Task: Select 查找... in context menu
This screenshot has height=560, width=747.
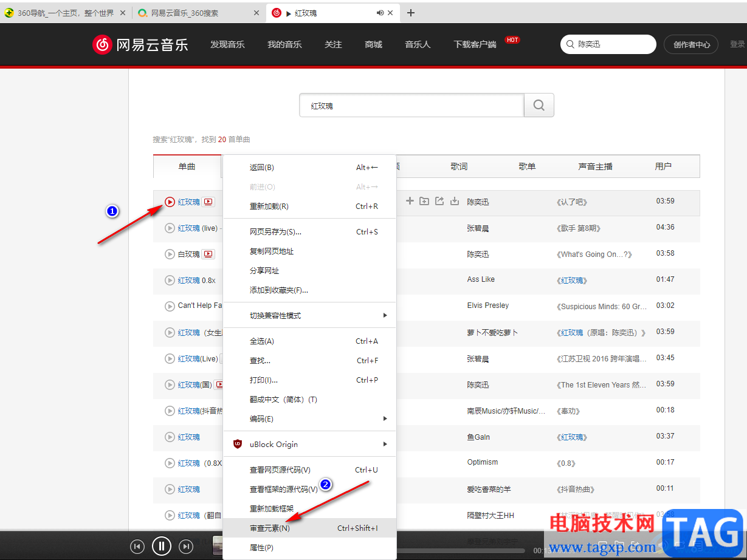Action: point(310,360)
